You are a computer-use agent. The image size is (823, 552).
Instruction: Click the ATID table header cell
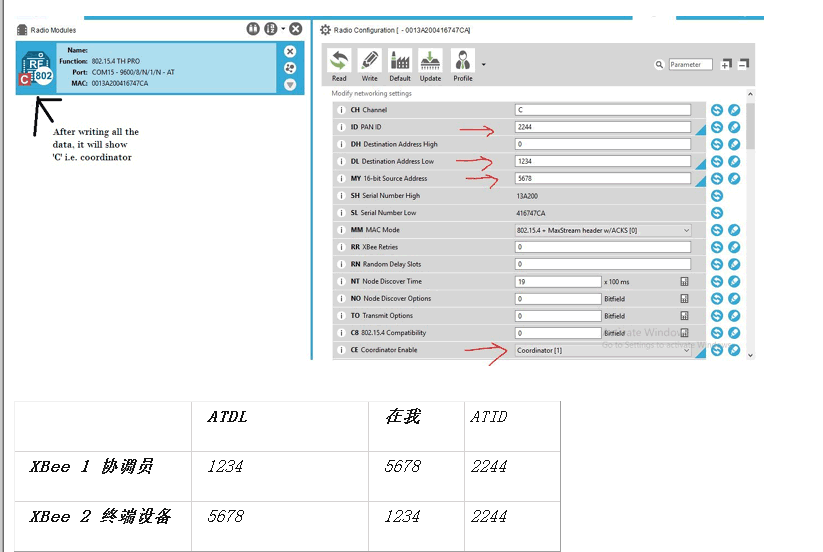[x=512, y=427]
